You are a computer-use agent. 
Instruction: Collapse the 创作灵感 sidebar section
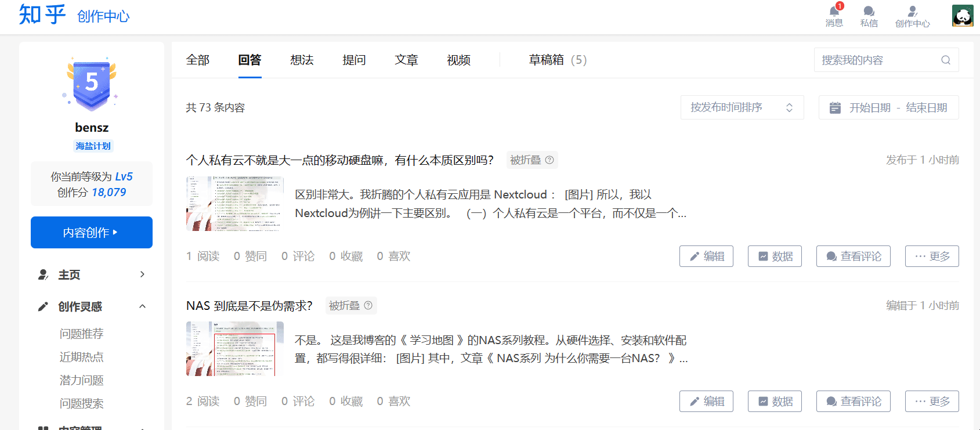142,306
